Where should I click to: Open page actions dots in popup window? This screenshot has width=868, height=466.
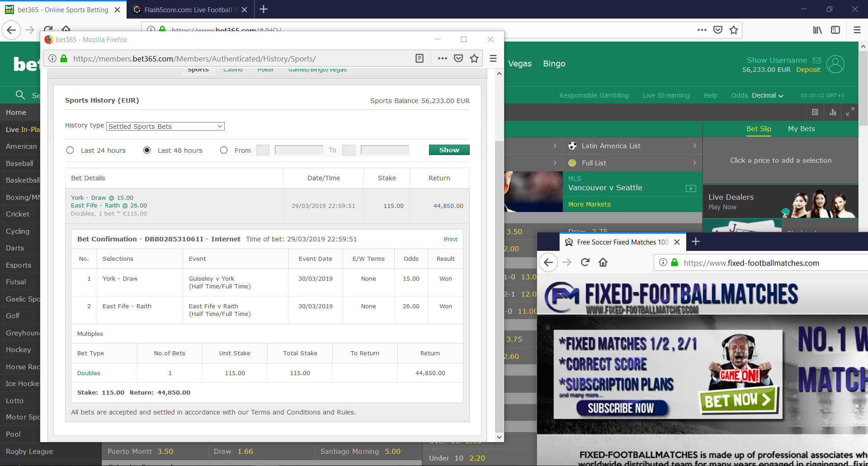[442, 58]
